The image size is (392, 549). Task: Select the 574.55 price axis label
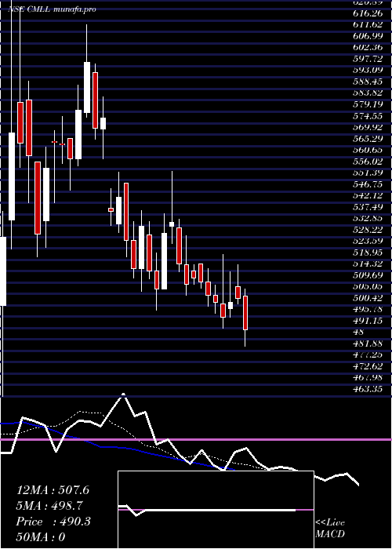tap(368, 116)
